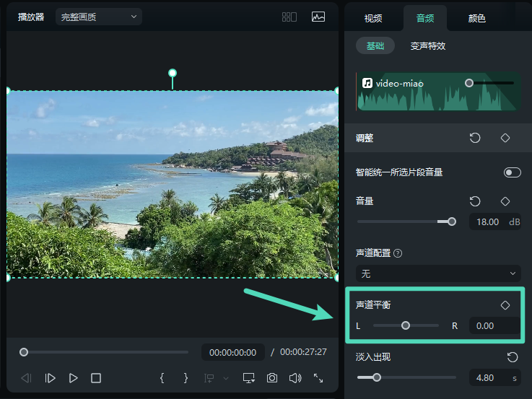The width and height of the screenshot is (532, 399).
Task: Click the rotation handle above the video frame
Action: [x=173, y=73]
